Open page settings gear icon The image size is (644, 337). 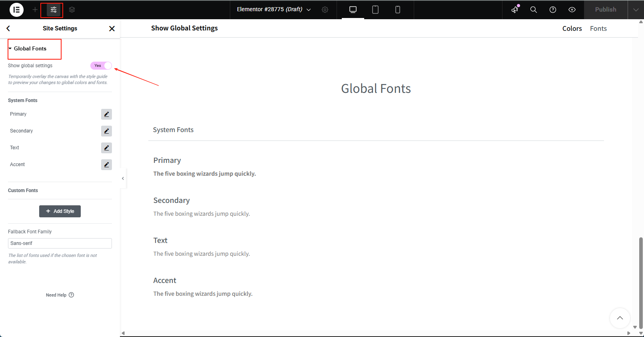coord(325,10)
